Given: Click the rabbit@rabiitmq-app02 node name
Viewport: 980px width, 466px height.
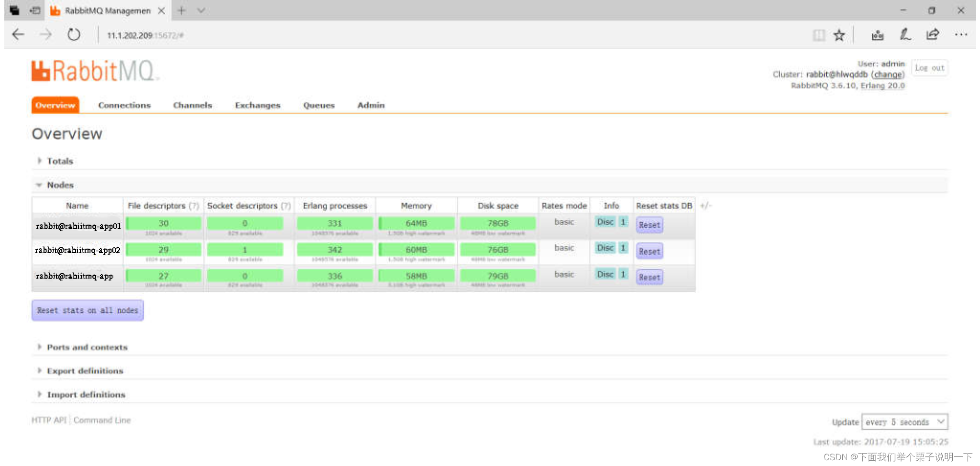Looking at the screenshot, I should pyautogui.click(x=77, y=250).
